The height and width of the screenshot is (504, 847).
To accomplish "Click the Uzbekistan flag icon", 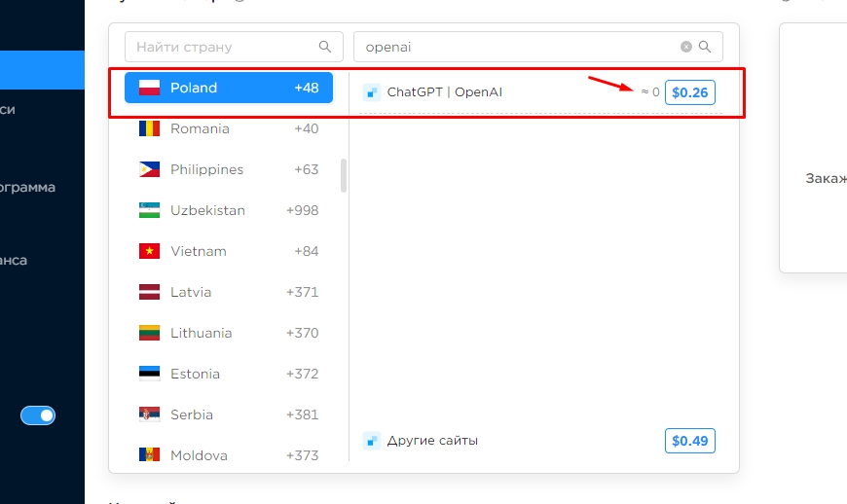I will coord(149,210).
